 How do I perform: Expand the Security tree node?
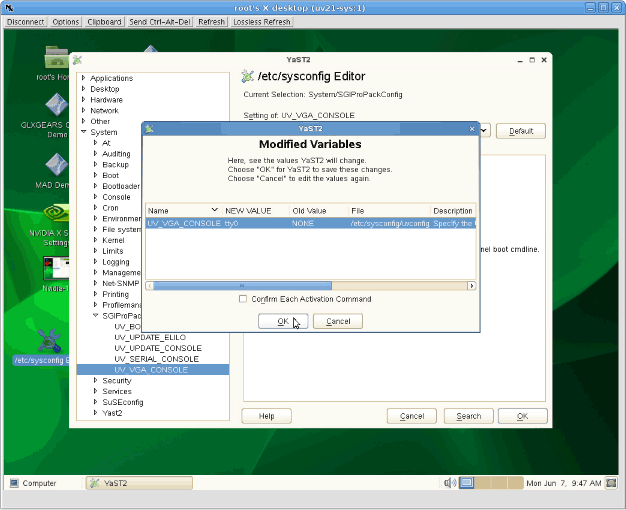point(95,380)
